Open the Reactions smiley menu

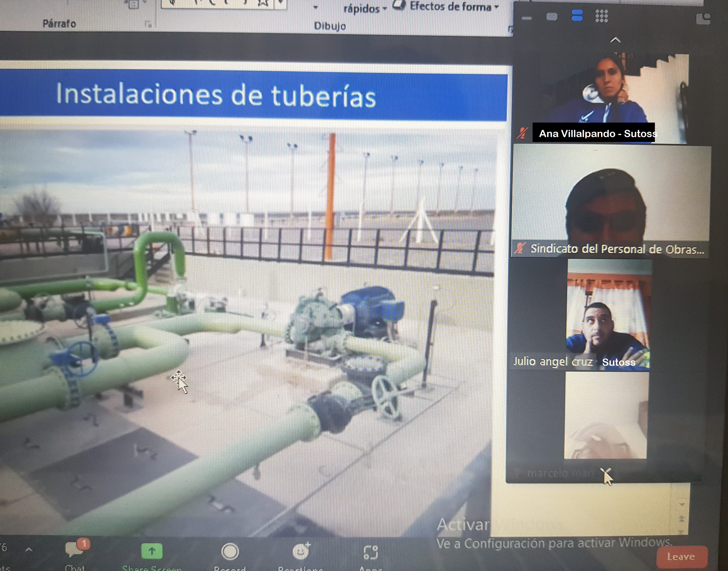301,552
